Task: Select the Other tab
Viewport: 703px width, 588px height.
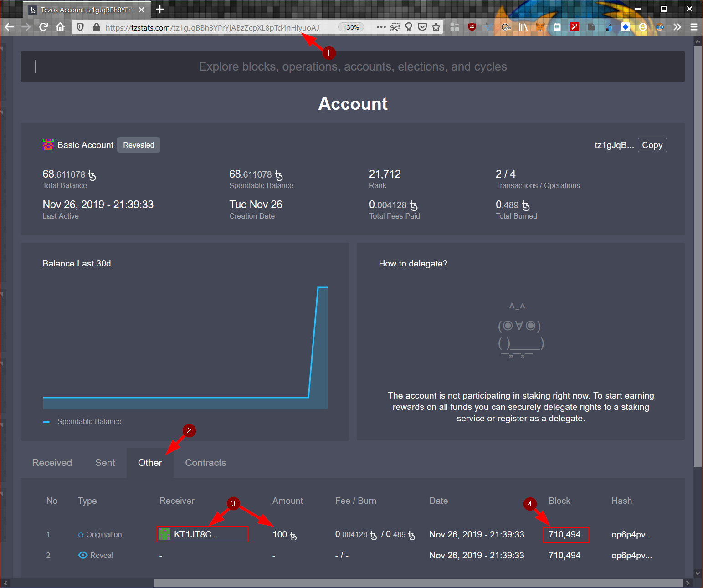Action: pyautogui.click(x=150, y=463)
